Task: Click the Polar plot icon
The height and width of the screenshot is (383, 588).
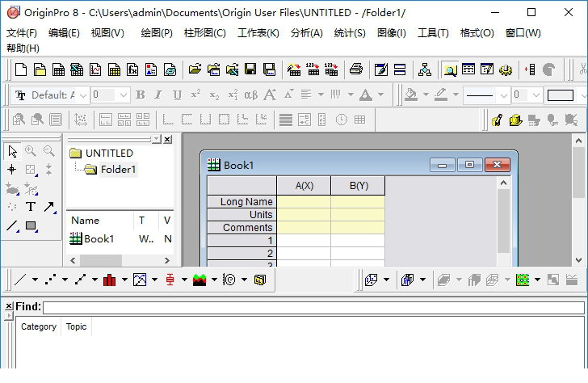Action: pyautogui.click(x=229, y=280)
